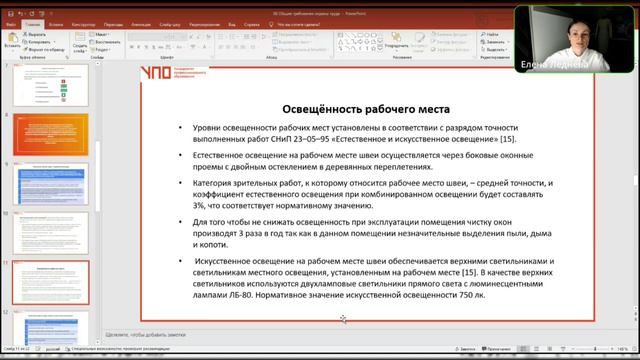640x360 pixels.
Task: Open the Справка tab
Action: [x=251, y=24]
